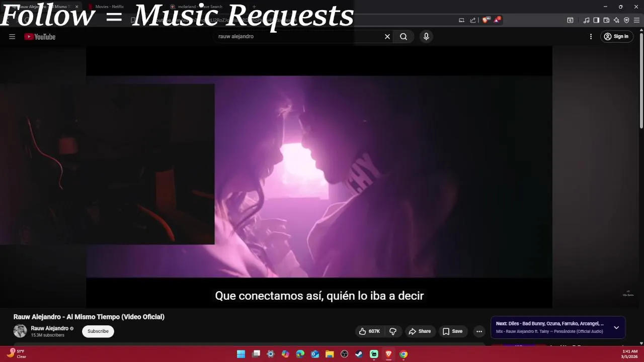The image size is (644, 362).
Task: Like the video with thumbs up 607K
Action: (x=369, y=331)
